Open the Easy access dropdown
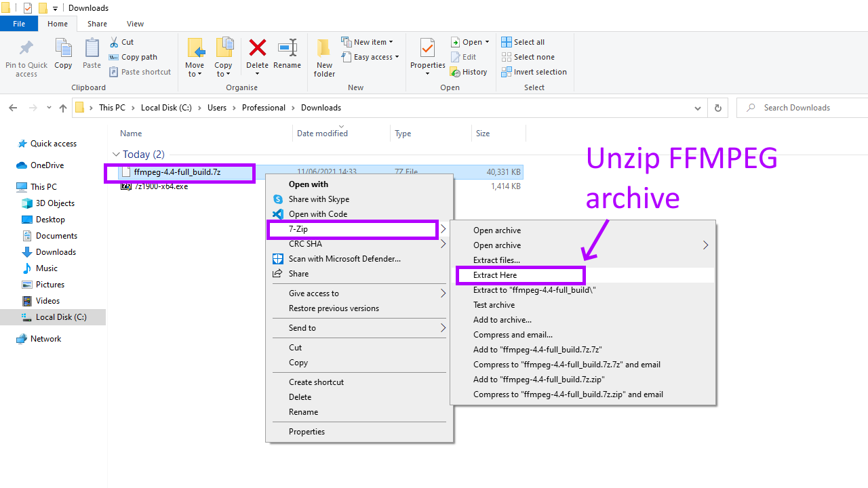The image size is (868, 488). click(370, 57)
